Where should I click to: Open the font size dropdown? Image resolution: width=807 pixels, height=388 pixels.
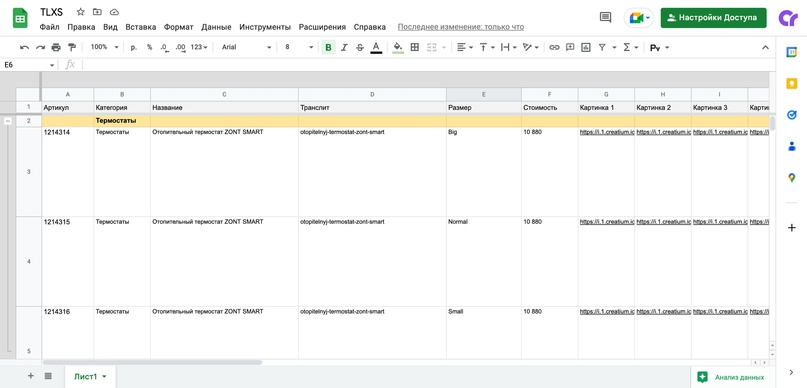[299, 47]
